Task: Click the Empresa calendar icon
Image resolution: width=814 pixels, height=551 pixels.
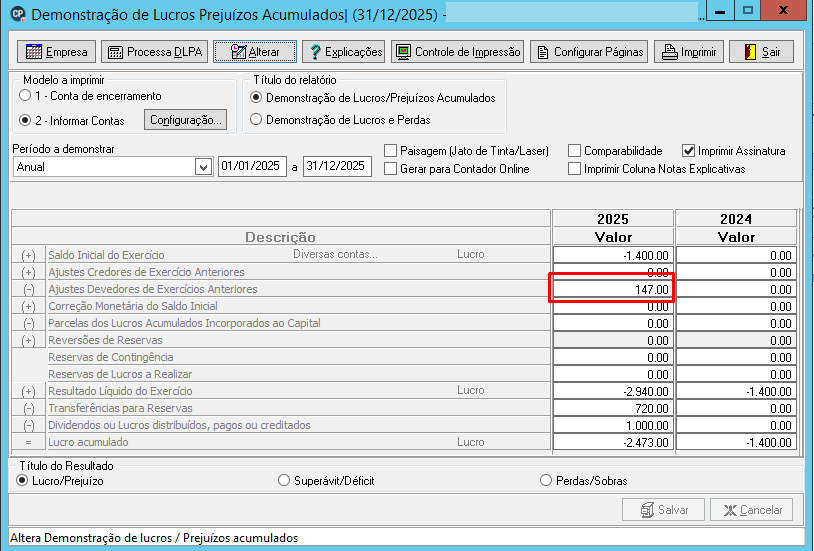Action: pos(34,52)
